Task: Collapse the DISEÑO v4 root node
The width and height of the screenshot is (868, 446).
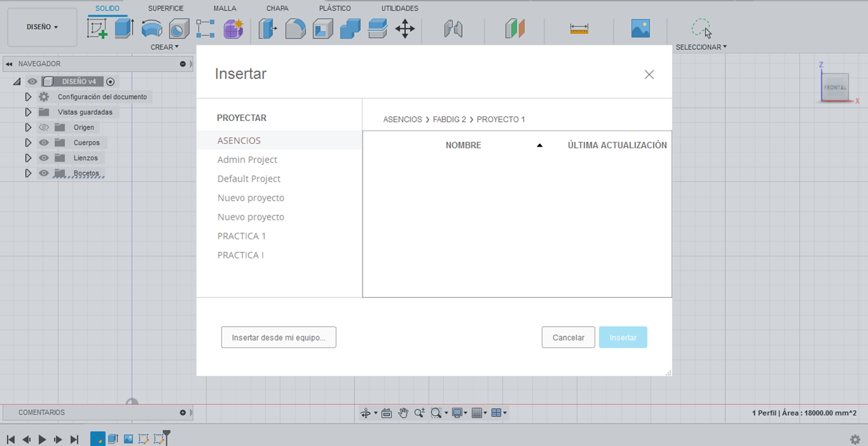Action: (x=17, y=82)
